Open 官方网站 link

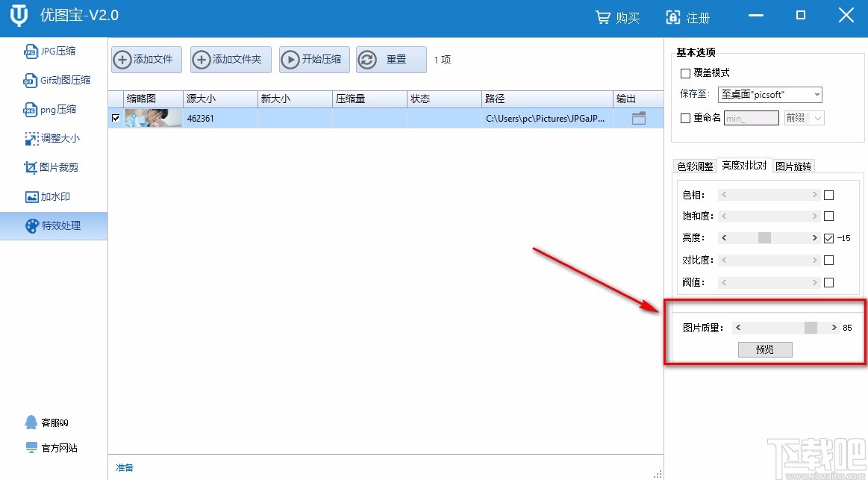(x=51, y=448)
